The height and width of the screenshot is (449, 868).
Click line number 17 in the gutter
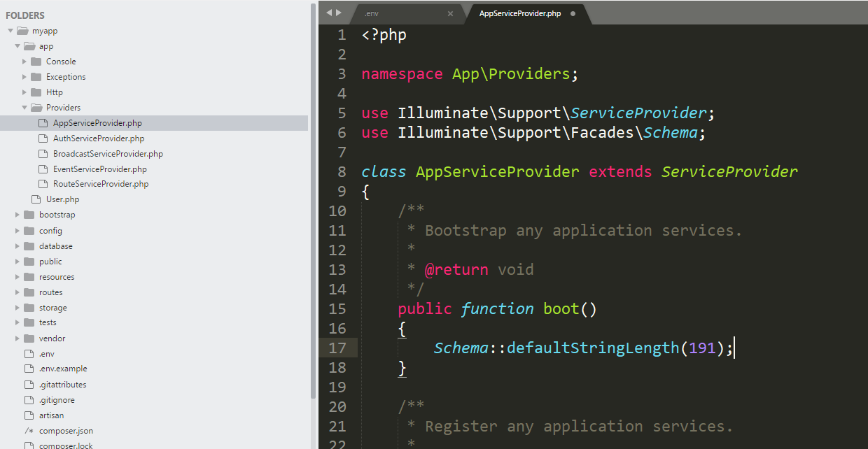click(x=338, y=348)
